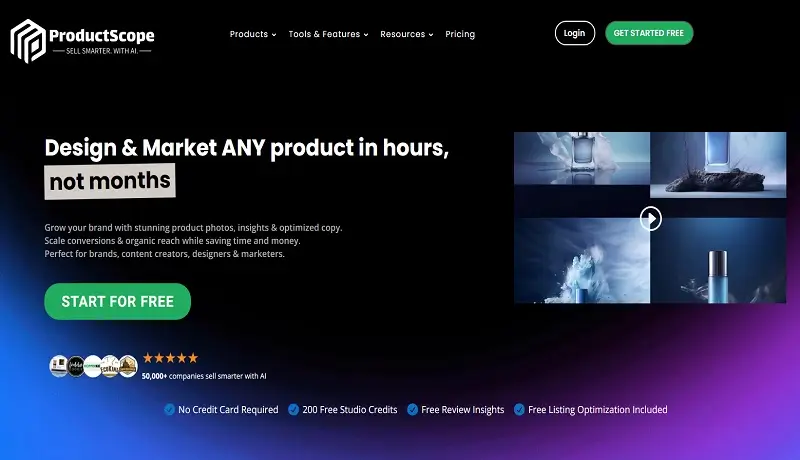
Task: Click the 200 Free Studio Credits checkmark
Action: (293, 410)
